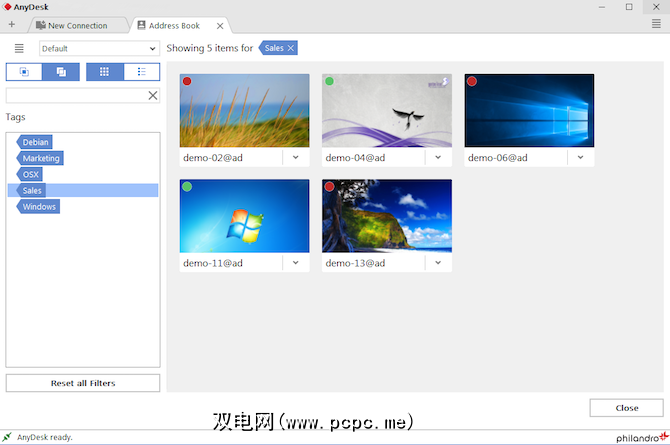Open a new tab with the plus icon
Screen dimensions: 670x445
point(12,25)
